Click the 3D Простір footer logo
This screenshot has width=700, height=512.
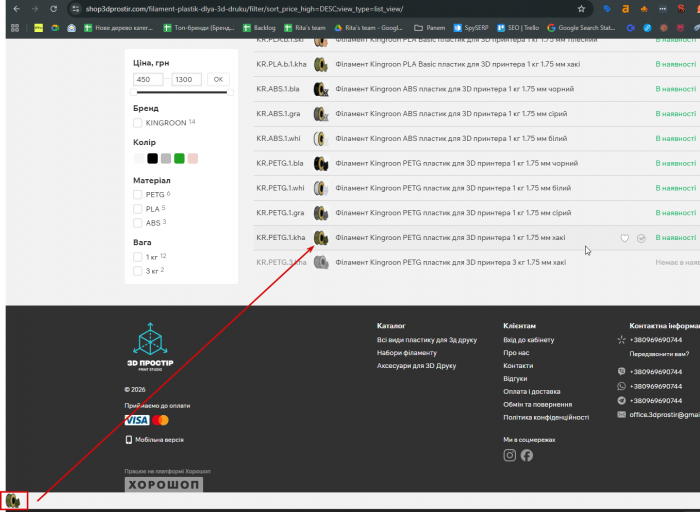(150, 347)
